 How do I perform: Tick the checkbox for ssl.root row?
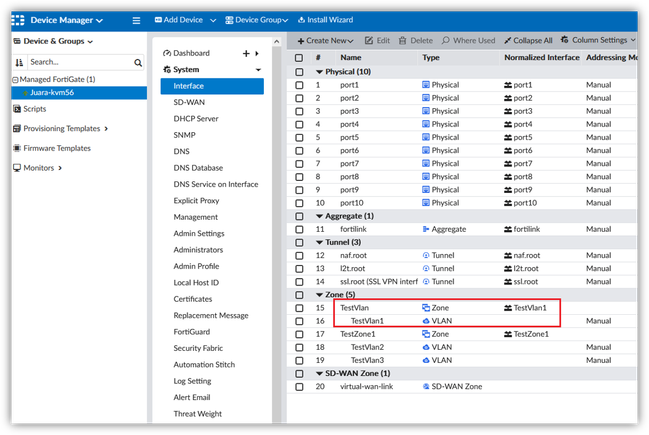pyautogui.click(x=299, y=282)
